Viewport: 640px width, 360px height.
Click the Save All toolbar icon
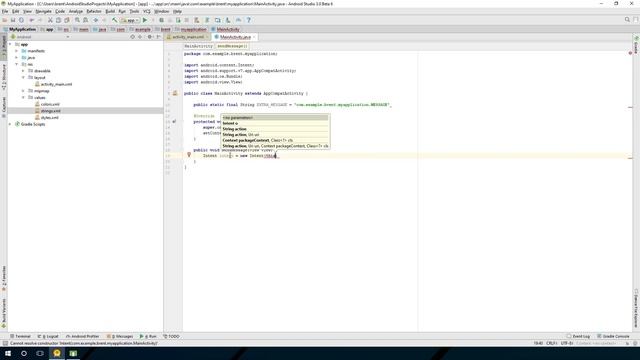[x=13, y=20]
